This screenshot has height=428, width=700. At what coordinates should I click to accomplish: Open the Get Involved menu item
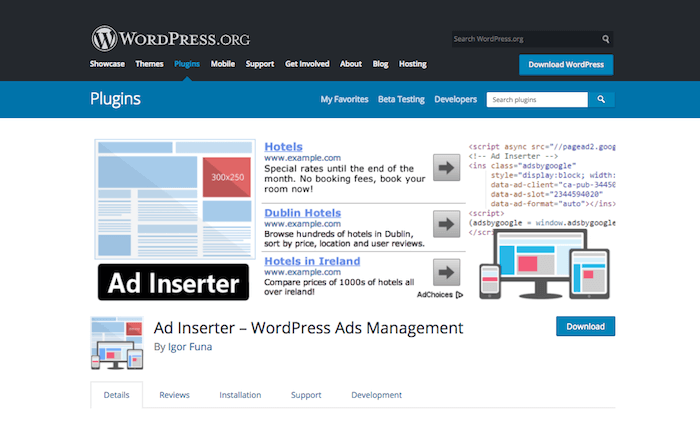pos(307,64)
